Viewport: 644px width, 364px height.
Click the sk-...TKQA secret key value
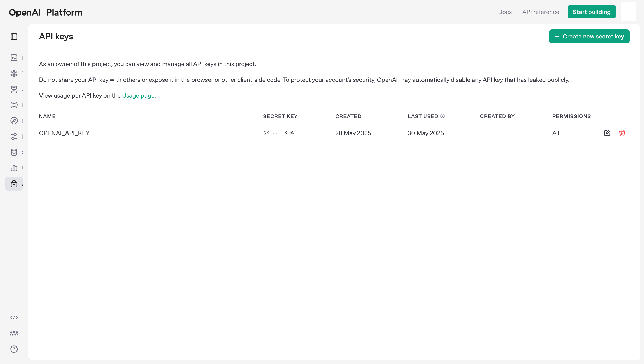[x=278, y=133]
